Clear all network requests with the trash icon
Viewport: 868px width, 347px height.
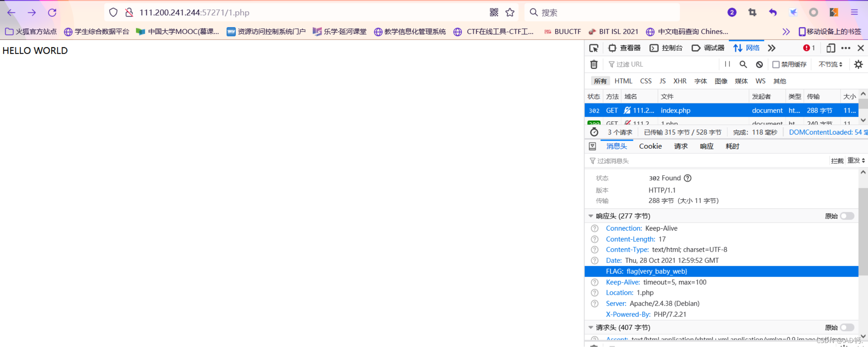[594, 64]
